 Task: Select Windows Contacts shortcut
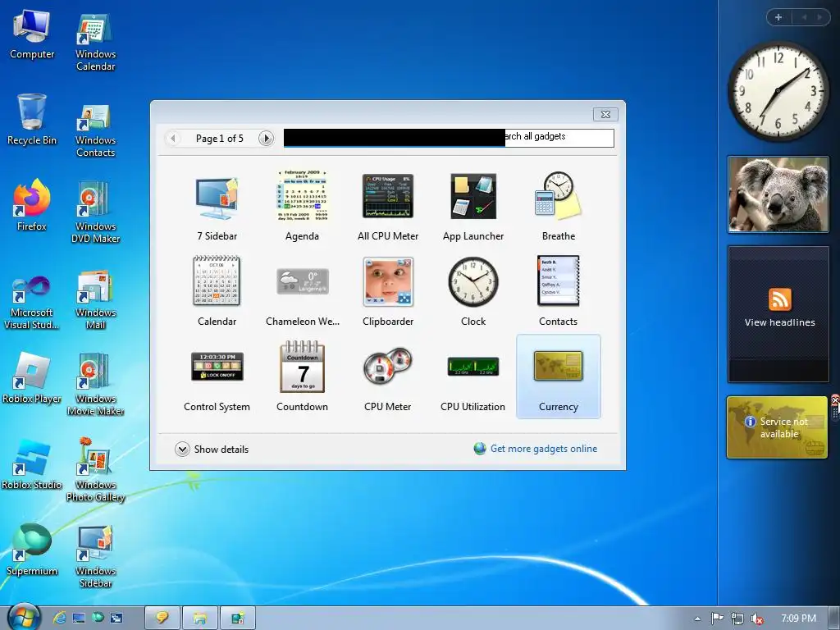pyautogui.click(x=95, y=130)
